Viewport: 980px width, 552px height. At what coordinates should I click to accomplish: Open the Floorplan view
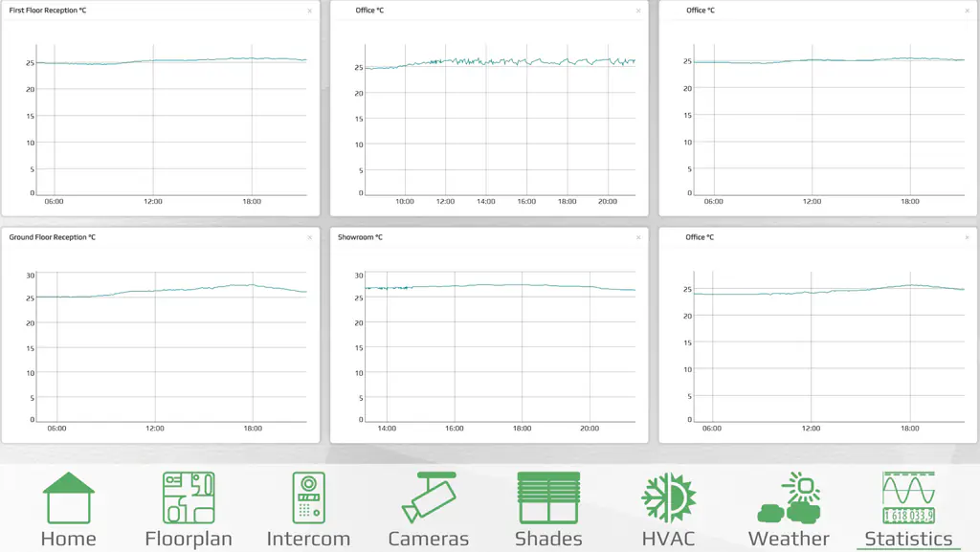pyautogui.click(x=189, y=510)
